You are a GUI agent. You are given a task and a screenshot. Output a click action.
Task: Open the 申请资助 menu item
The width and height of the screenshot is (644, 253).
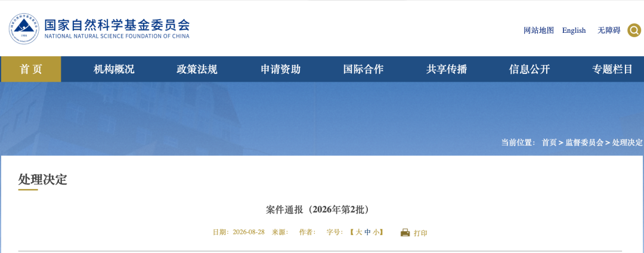coord(280,69)
